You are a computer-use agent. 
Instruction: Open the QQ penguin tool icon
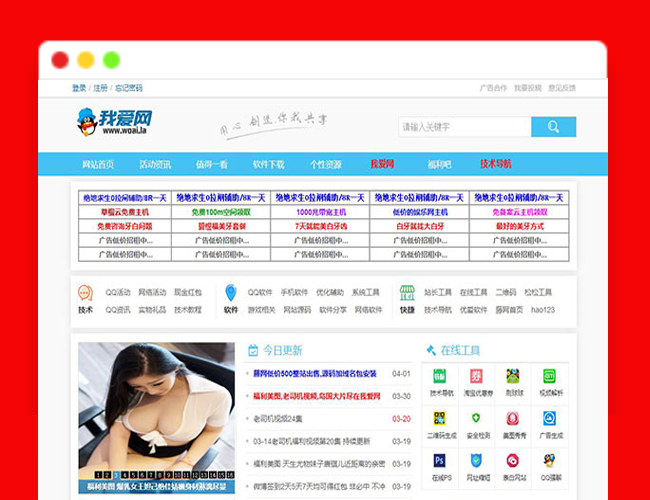[549, 461]
